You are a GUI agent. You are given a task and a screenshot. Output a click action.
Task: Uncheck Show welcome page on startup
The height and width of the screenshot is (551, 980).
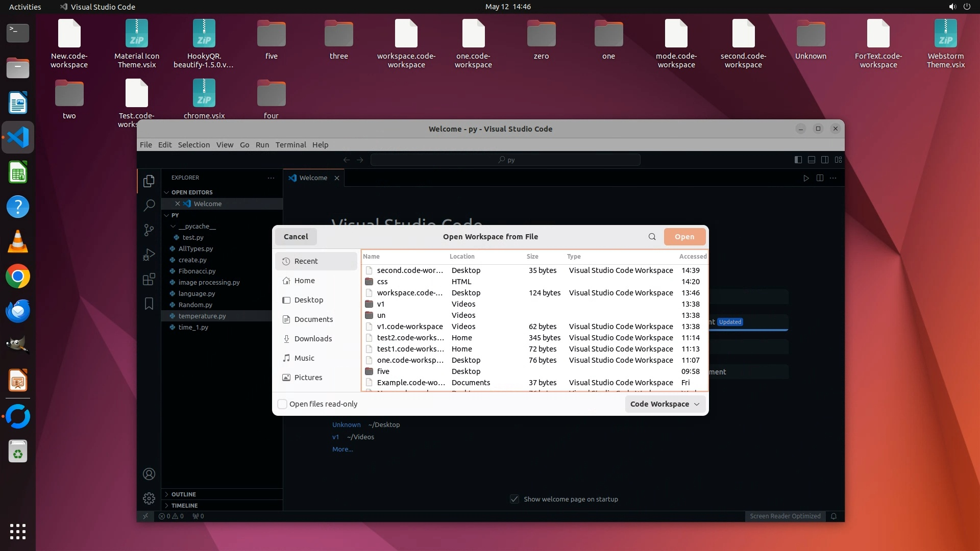tap(514, 499)
